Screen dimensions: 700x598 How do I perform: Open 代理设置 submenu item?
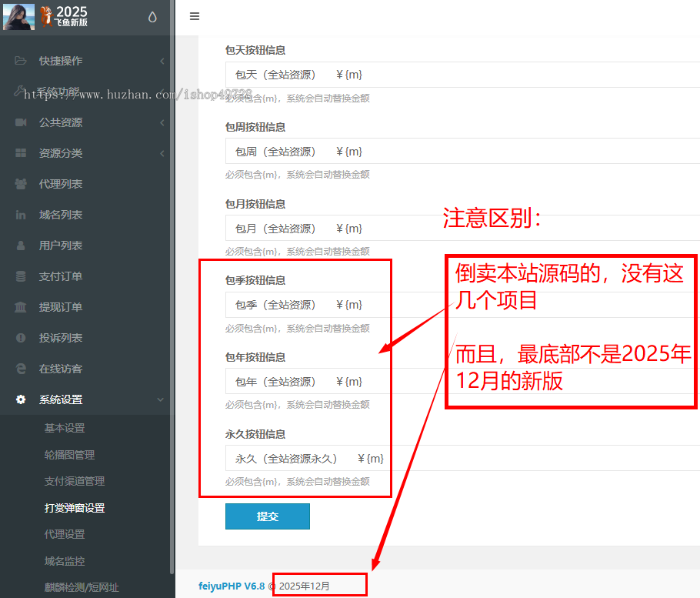65,535
